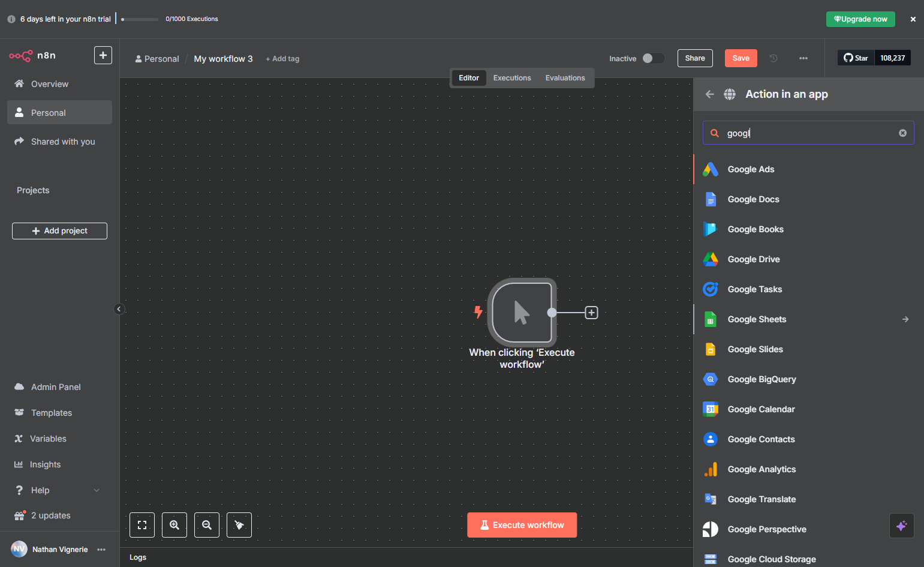Select Google BigQuery from the list

(808, 379)
